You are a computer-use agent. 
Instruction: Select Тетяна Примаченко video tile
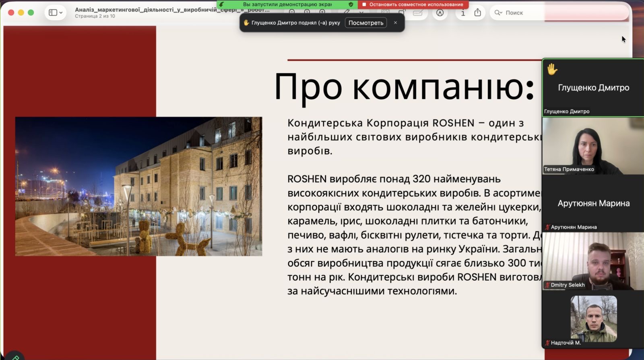(x=593, y=146)
